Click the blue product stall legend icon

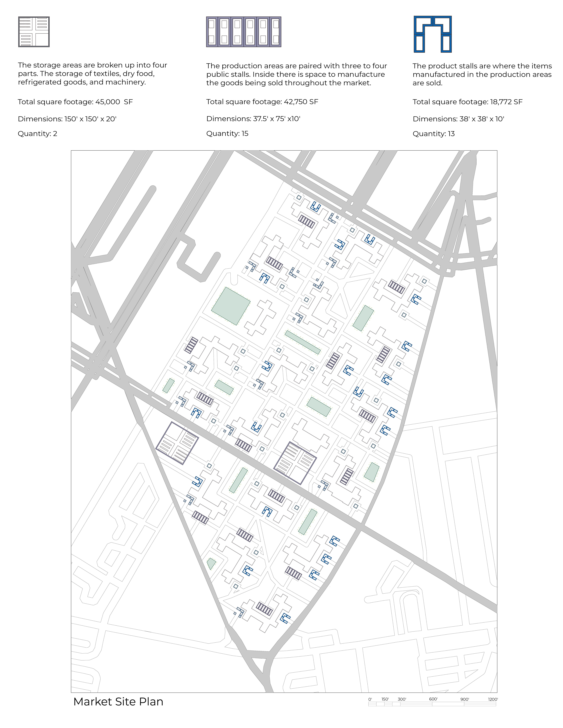pos(433,34)
